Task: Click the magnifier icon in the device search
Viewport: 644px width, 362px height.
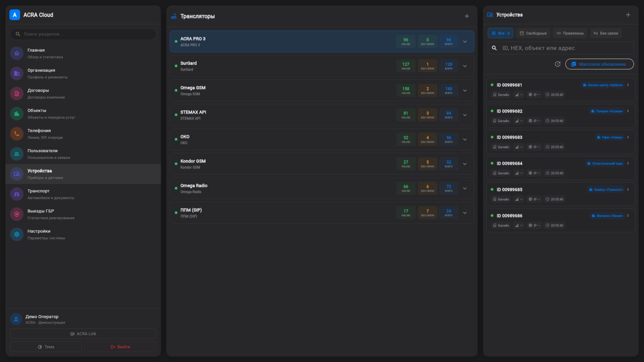Action: (494, 48)
